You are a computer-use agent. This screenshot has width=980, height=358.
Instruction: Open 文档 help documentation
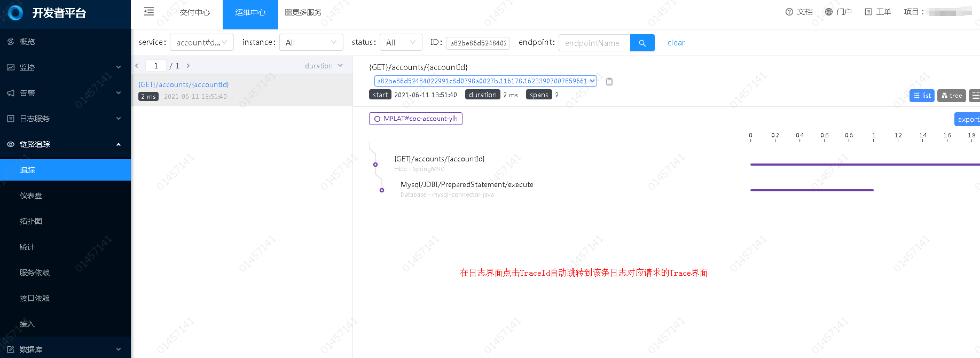click(799, 12)
